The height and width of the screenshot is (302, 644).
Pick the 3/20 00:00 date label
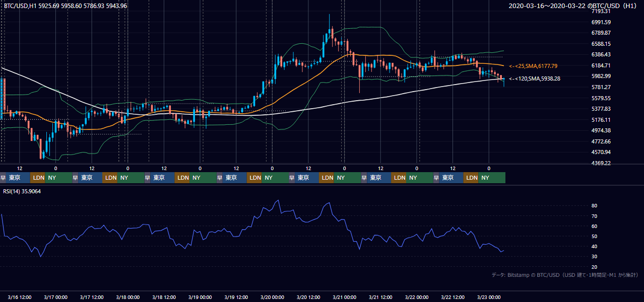click(x=272, y=297)
